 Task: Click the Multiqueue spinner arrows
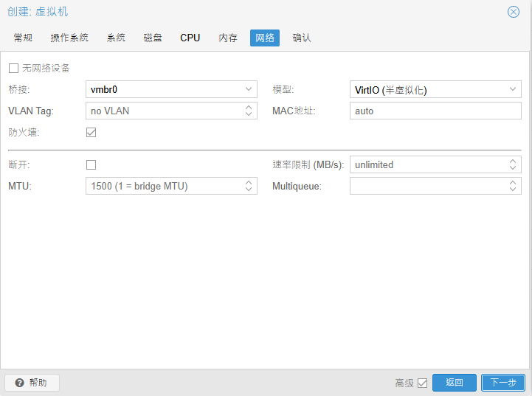[514, 187]
